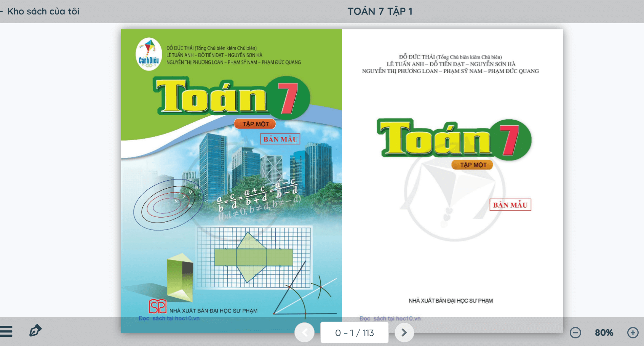Image resolution: width=644 pixels, height=346 pixels.
Task: Click NHÀ XUẤT BẢN ĐẠI HỌC SƯ PHẠM on right page
Action: [451, 301]
